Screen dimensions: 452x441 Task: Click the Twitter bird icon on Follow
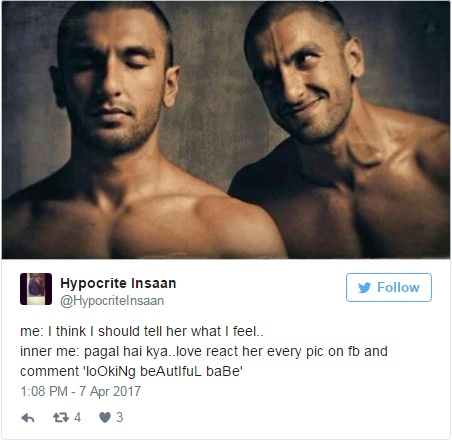pyautogui.click(x=365, y=288)
